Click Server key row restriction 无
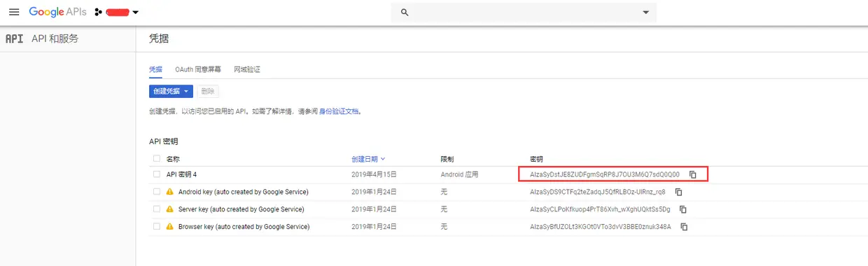This screenshot has width=868, height=266. pyautogui.click(x=444, y=209)
